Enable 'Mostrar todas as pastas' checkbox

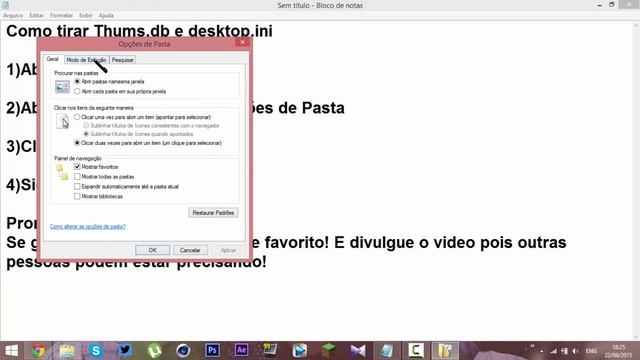pyautogui.click(x=77, y=177)
